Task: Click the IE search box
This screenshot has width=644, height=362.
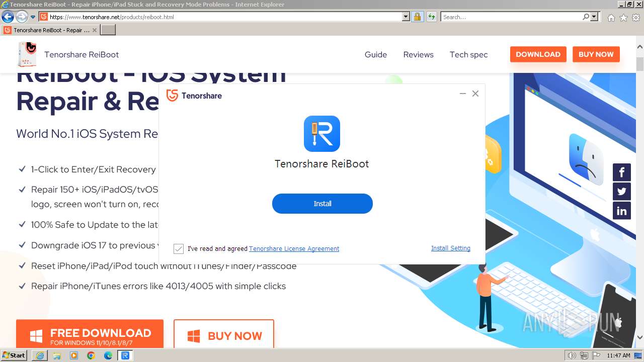Action: [511, 17]
